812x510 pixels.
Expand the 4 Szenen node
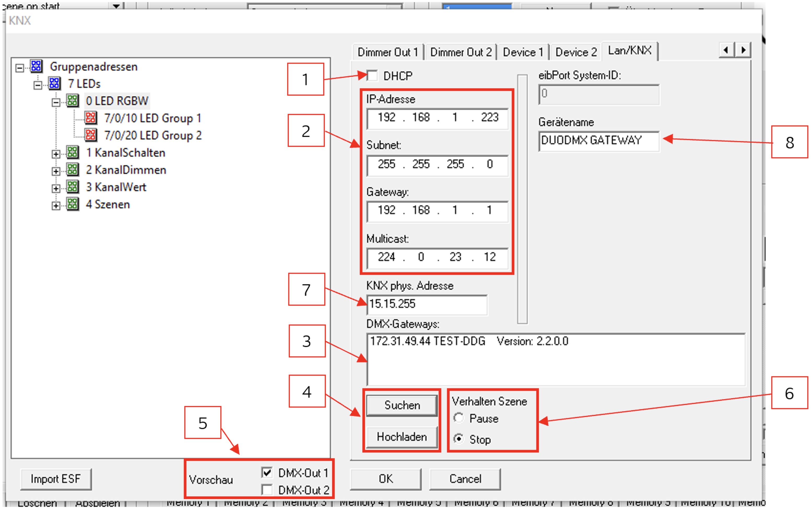pos(56,206)
